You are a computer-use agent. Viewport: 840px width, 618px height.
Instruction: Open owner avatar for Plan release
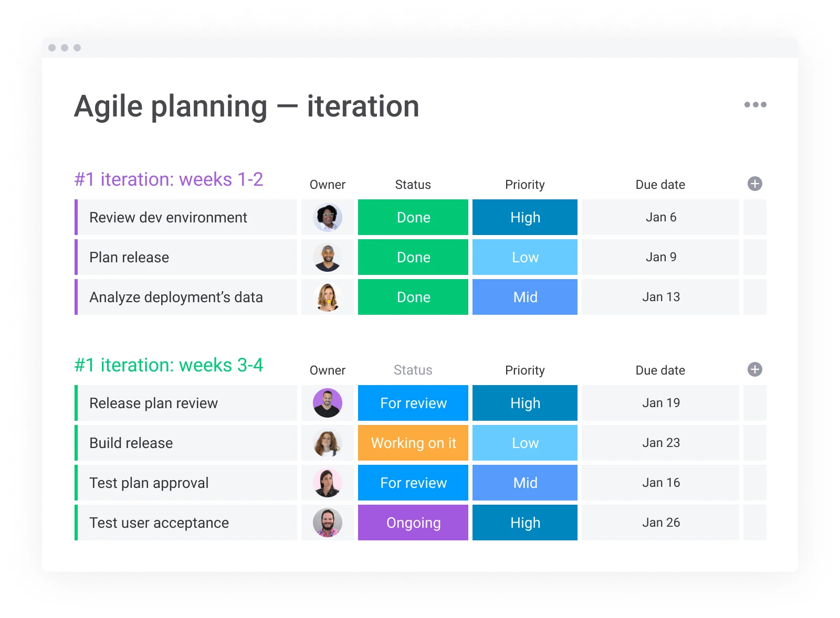328,257
